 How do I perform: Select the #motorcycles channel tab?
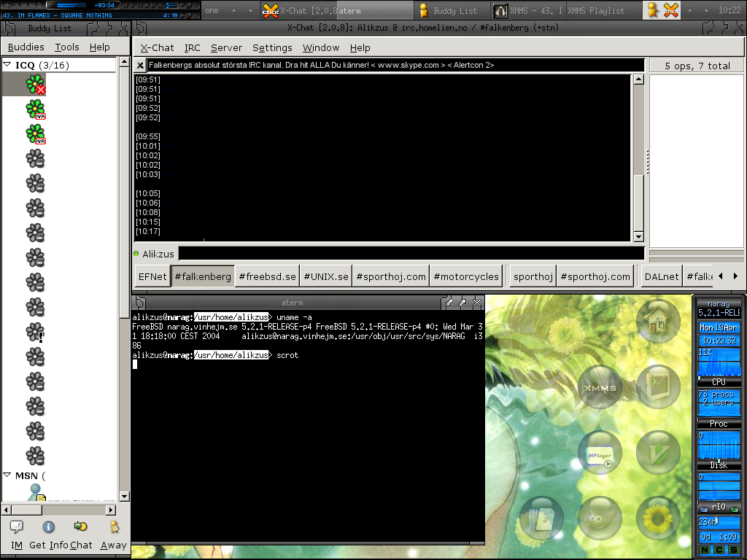[x=465, y=276]
